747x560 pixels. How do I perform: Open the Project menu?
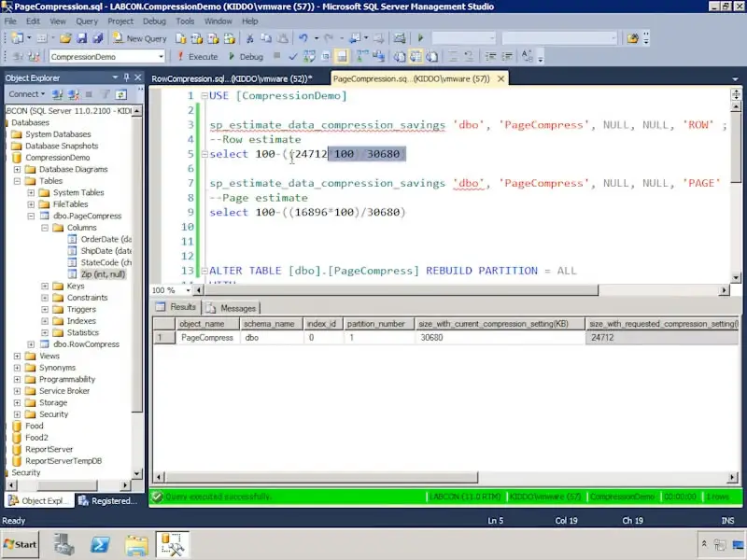(120, 21)
